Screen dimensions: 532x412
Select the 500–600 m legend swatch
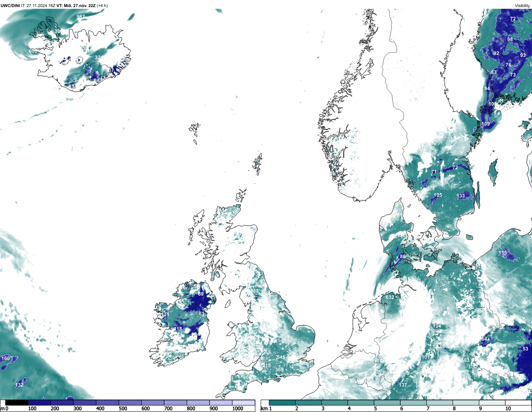tap(130, 402)
